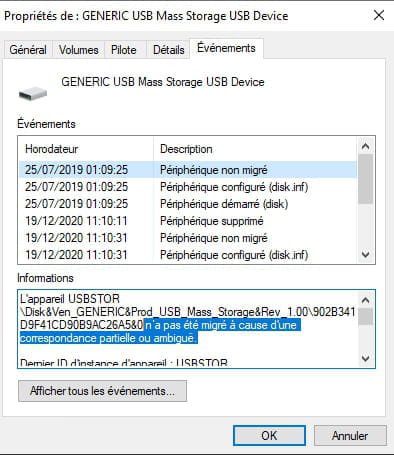
Task: Click the events list scrollbar thumb
Action: [x=366, y=179]
